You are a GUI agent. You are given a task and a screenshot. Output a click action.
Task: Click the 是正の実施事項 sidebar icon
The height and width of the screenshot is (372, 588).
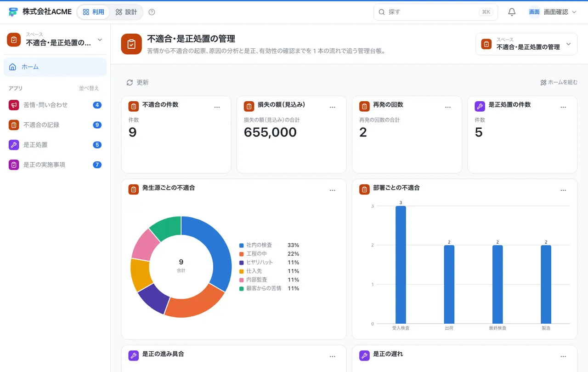tap(14, 164)
